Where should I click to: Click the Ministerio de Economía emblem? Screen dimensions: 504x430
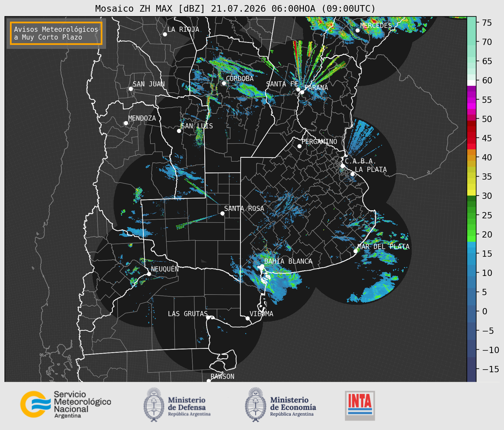click(255, 405)
